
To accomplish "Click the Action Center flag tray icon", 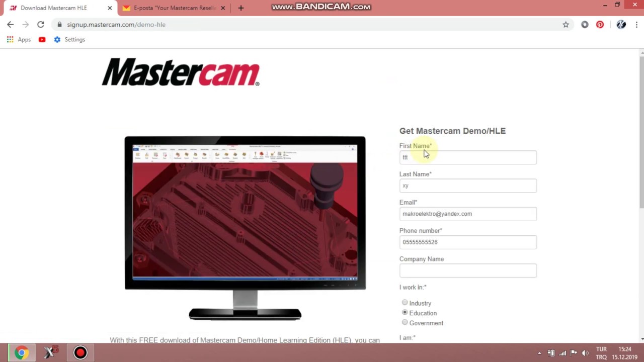I will click(574, 353).
